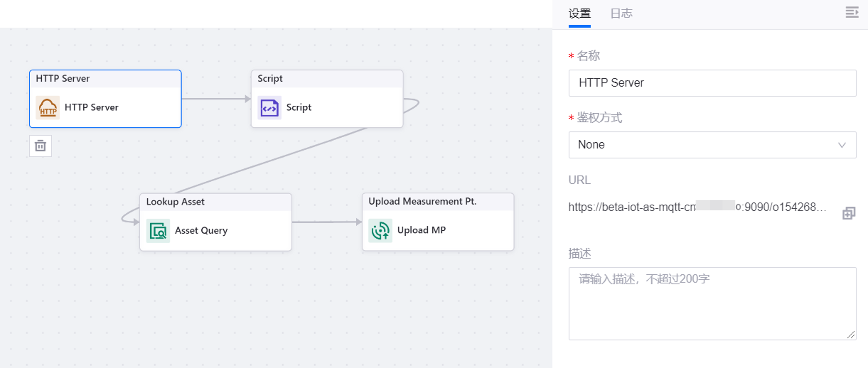Click the Upload MP node icon
The height and width of the screenshot is (368, 868).
click(380, 231)
